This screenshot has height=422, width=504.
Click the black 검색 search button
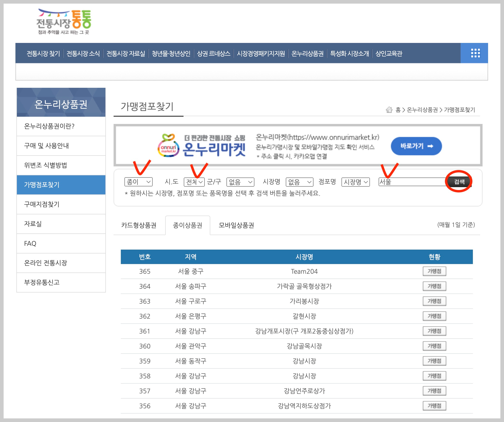[459, 182]
